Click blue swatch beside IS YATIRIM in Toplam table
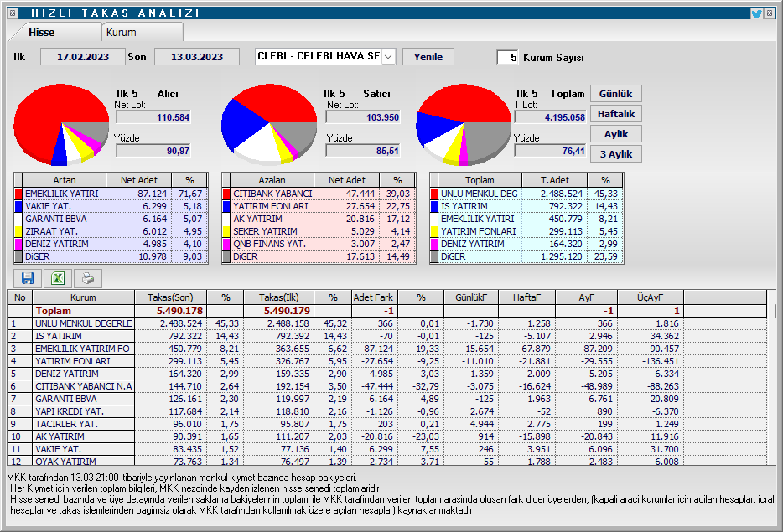Screen dimensions: 783x532 coord(434,206)
